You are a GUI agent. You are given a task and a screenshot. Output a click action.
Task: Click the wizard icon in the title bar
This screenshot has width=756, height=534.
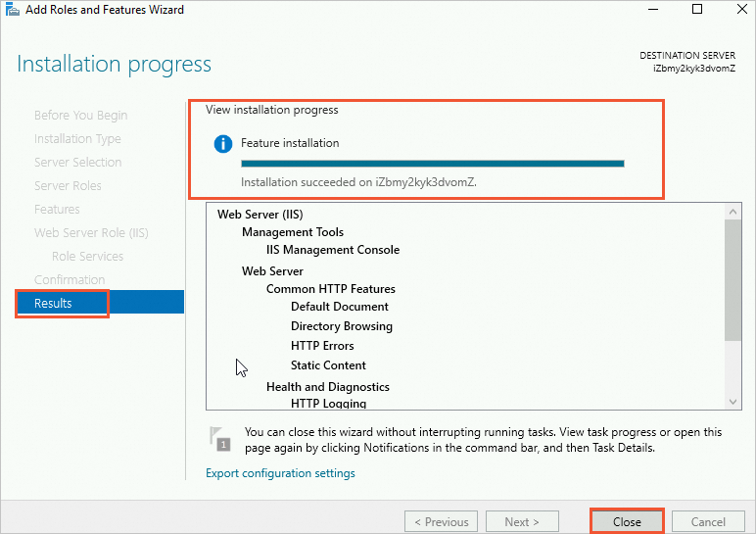[13, 9]
